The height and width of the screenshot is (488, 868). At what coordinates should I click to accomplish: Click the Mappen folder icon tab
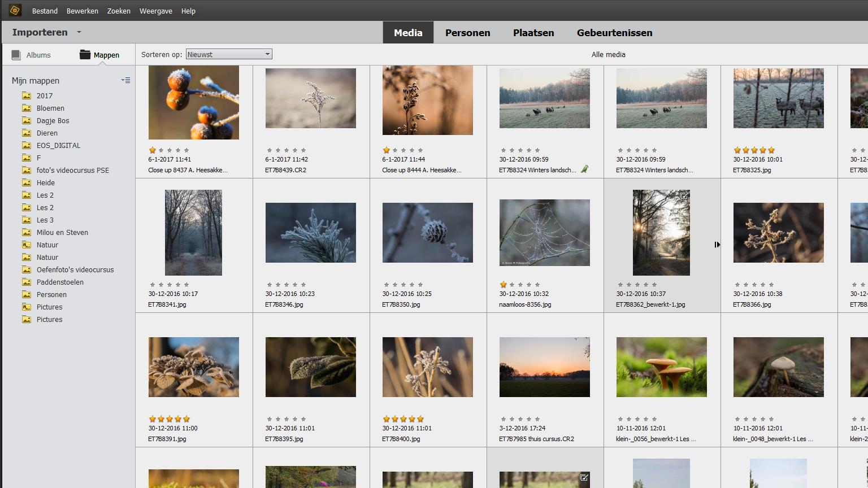85,54
